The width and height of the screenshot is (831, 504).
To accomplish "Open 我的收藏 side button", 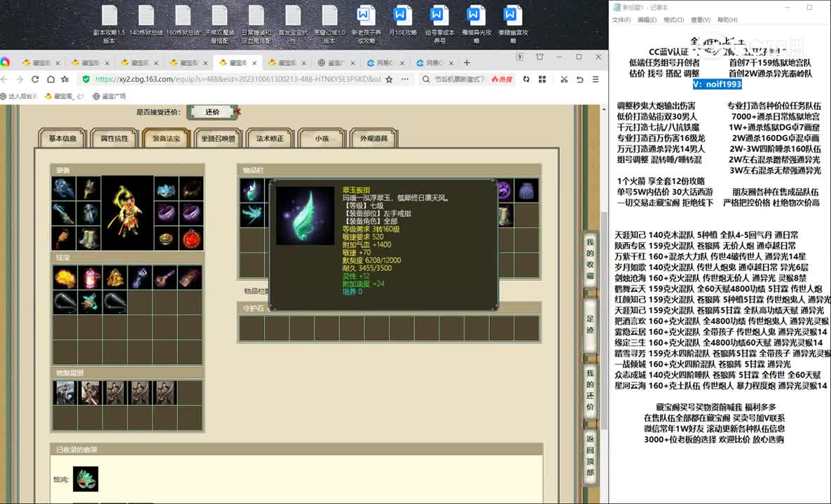I will [590, 260].
